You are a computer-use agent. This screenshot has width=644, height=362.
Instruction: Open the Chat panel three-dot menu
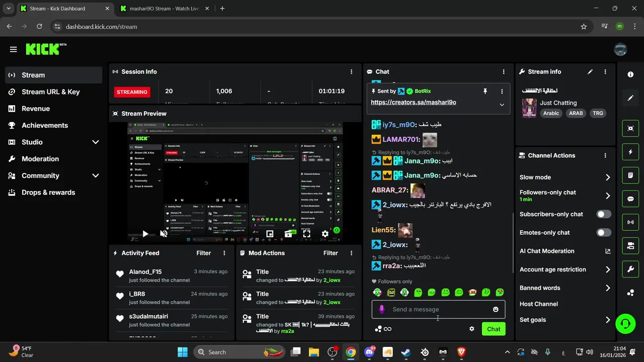(504, 72)
